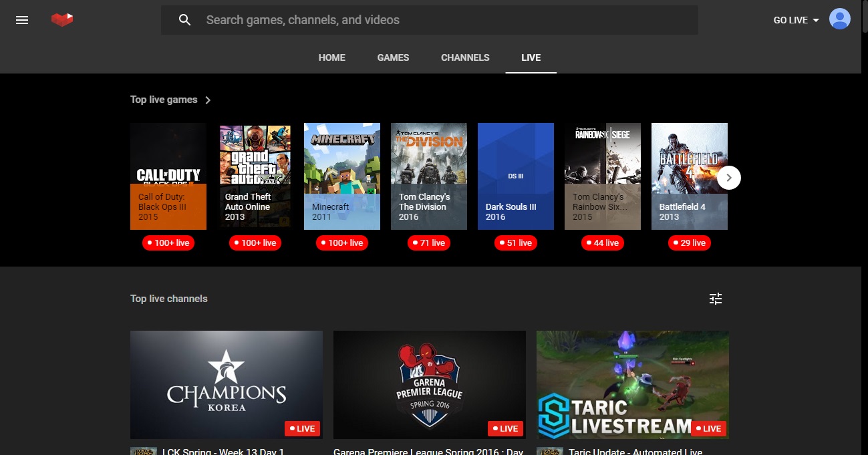Watch the Taric Livestream video
The height and width of the screenshot is (455, 868).
pyautogui.click(x=633, y=385)
